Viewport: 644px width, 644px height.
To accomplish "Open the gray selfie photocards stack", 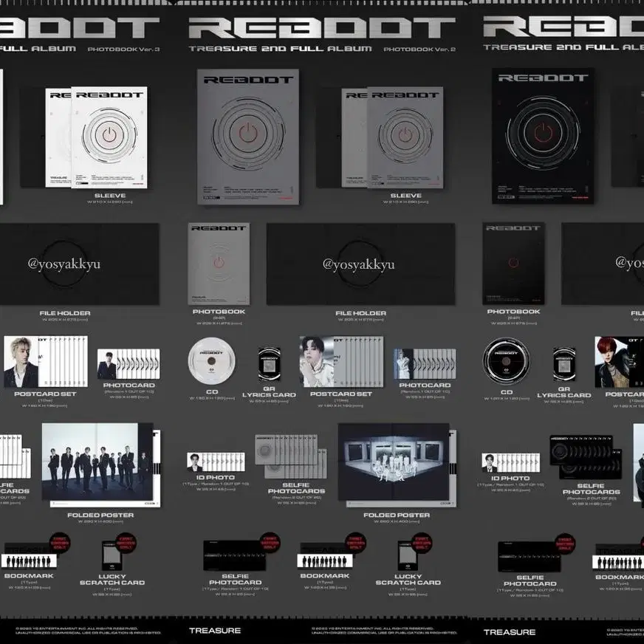I will pos(291,456).
